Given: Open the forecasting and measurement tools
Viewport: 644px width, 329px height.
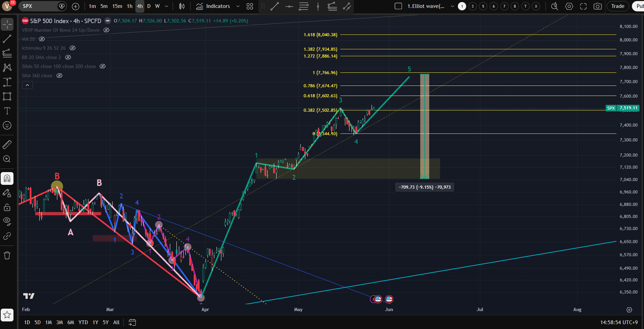Looking at the screenshot, I should (7, 82).
